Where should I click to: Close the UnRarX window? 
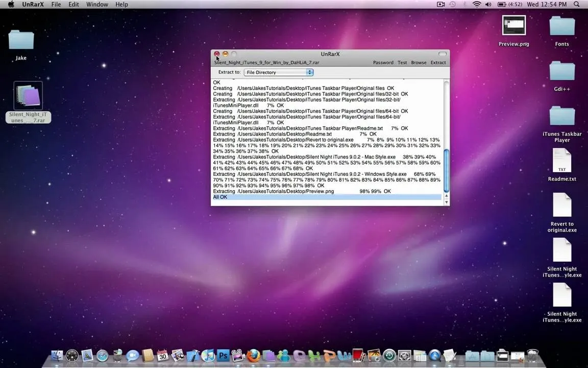217,54
